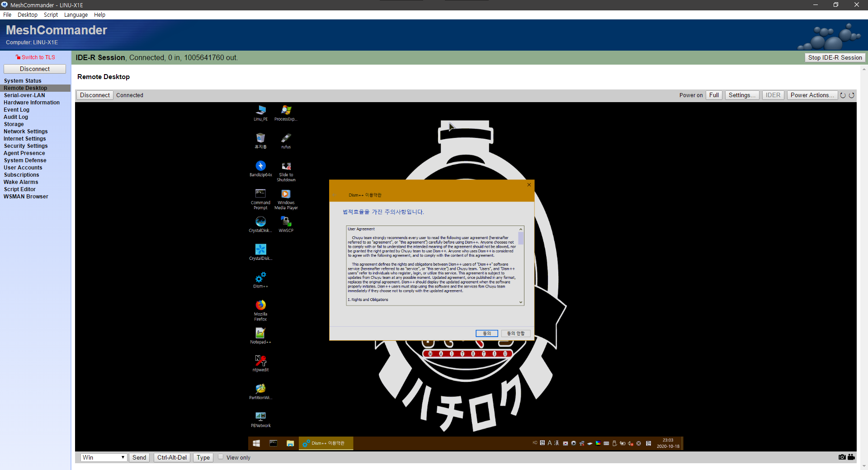The height and width of the screenshot is (470, 868).
Task: Click the sidebar Disconnect button
Action: click(x=35, y=69)
